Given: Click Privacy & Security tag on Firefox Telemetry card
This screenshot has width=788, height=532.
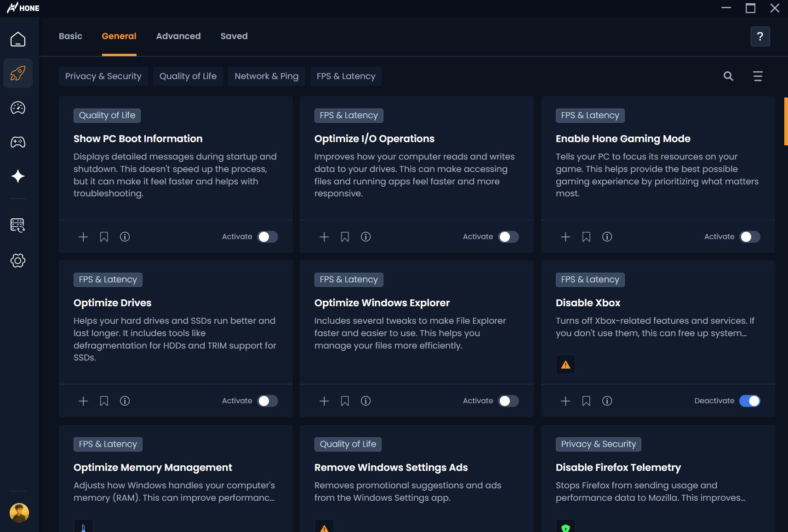Looking at the screenshot, I should [x=599, y=444].
